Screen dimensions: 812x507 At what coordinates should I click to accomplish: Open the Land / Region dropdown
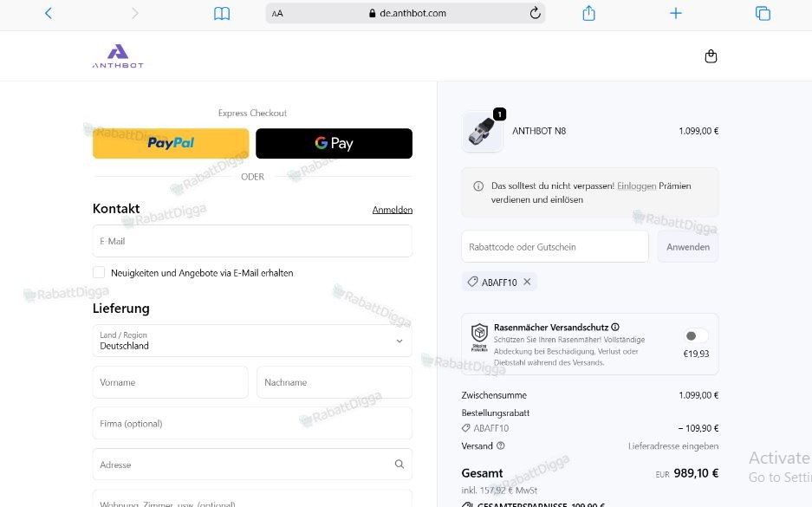click(252, 341)
